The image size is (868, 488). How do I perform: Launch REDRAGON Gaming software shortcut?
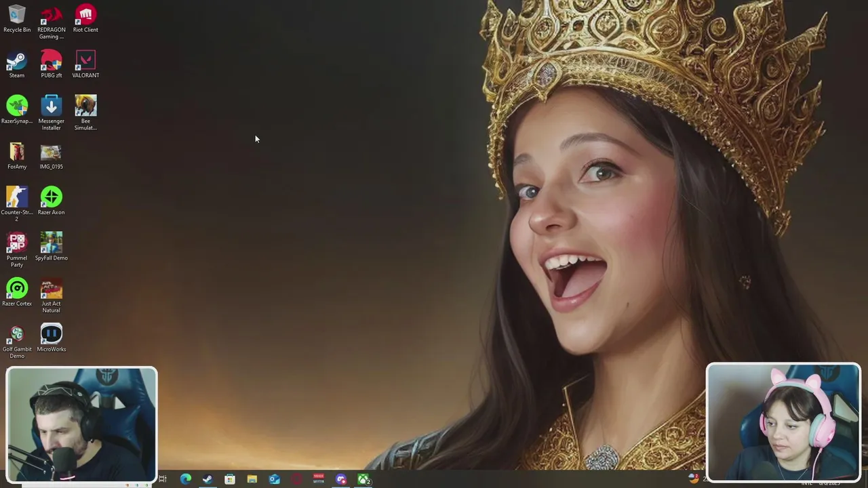52,22
